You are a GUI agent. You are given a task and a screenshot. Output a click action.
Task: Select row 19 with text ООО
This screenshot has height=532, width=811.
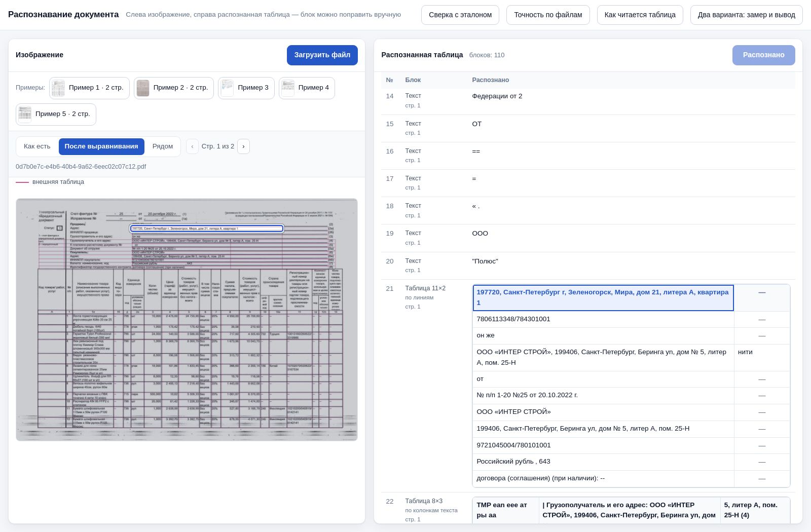pos(588,238)
